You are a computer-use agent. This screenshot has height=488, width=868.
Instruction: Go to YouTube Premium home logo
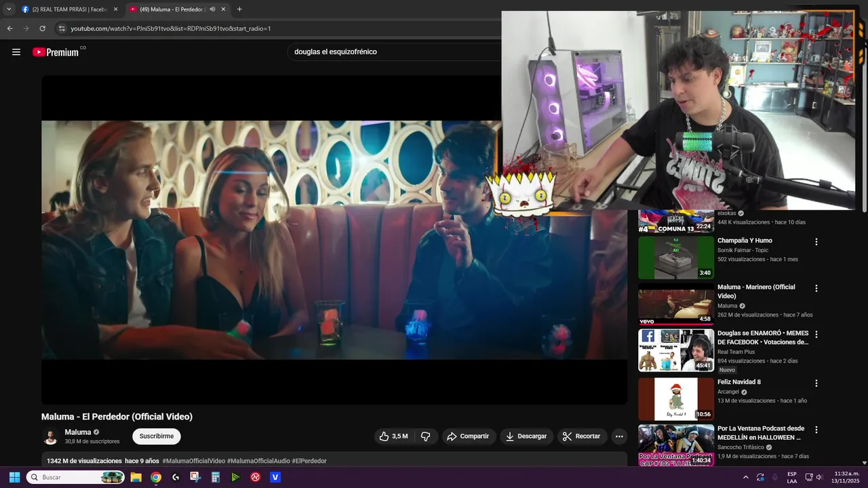[56, 52]
